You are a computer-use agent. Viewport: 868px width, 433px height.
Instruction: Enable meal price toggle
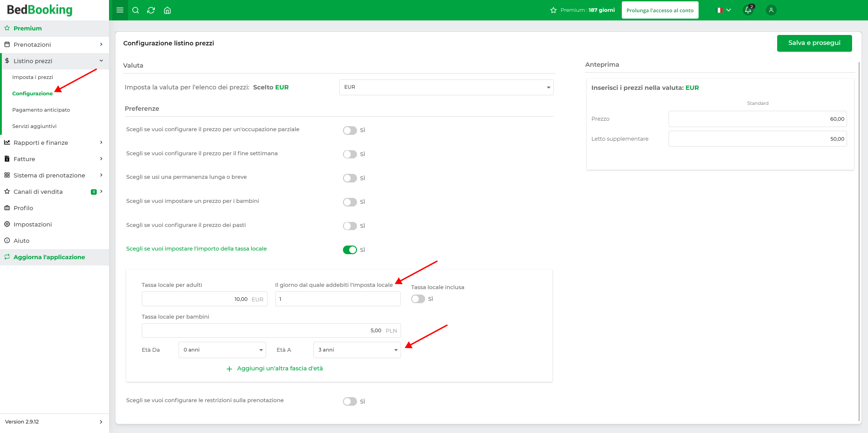coord(350,226)
